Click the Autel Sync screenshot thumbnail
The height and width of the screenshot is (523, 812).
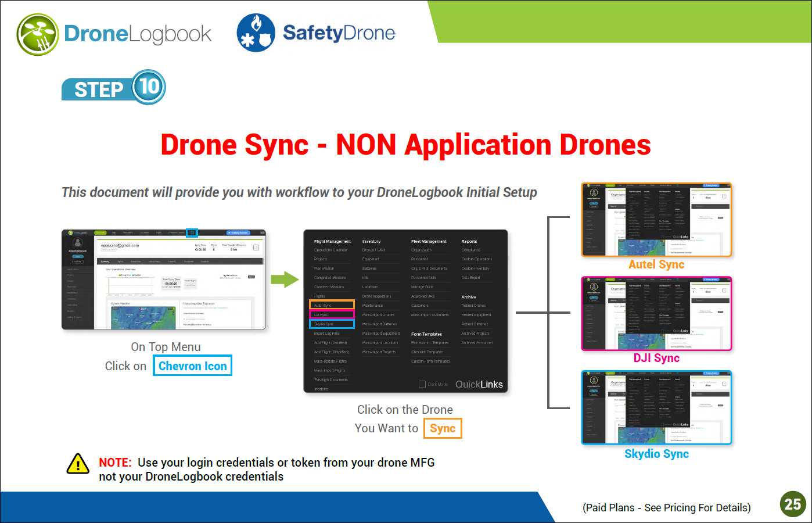tap(657, 220)
